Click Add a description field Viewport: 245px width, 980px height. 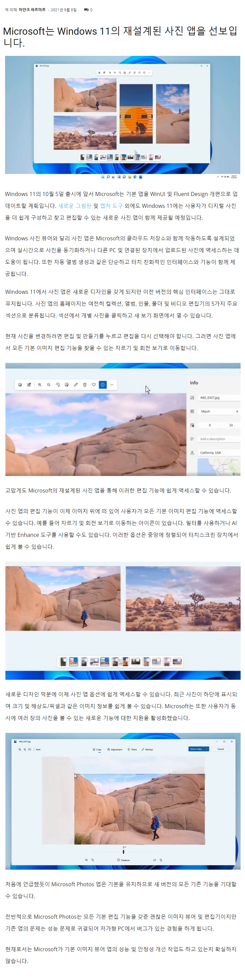point(220,439)
